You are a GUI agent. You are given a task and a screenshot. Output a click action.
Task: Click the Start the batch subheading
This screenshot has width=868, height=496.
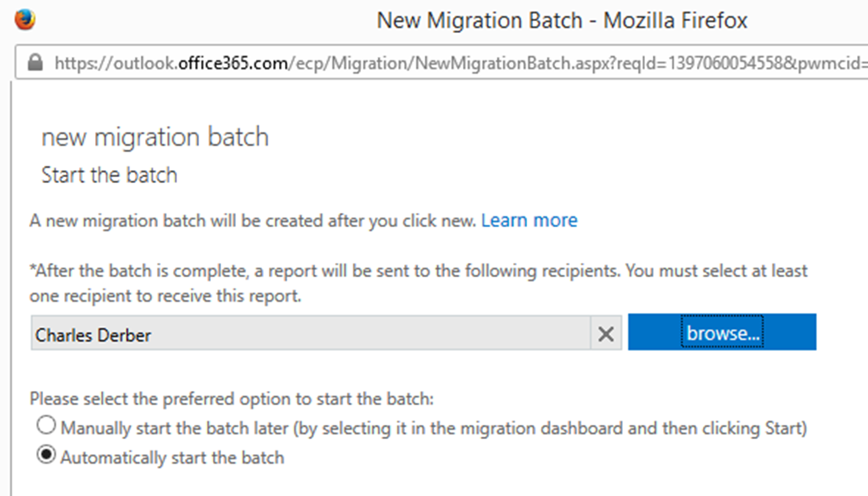click(109, 175)
